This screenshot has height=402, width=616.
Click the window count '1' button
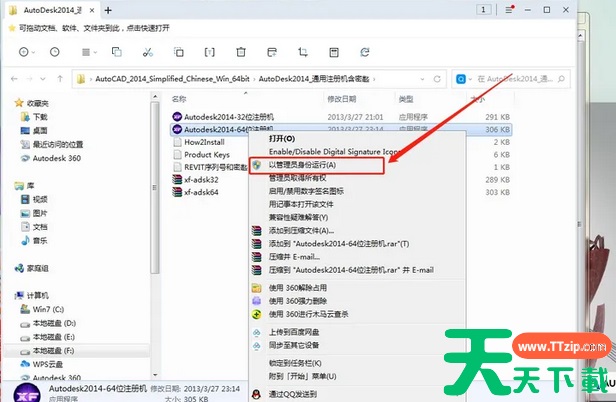click(484, 9)
